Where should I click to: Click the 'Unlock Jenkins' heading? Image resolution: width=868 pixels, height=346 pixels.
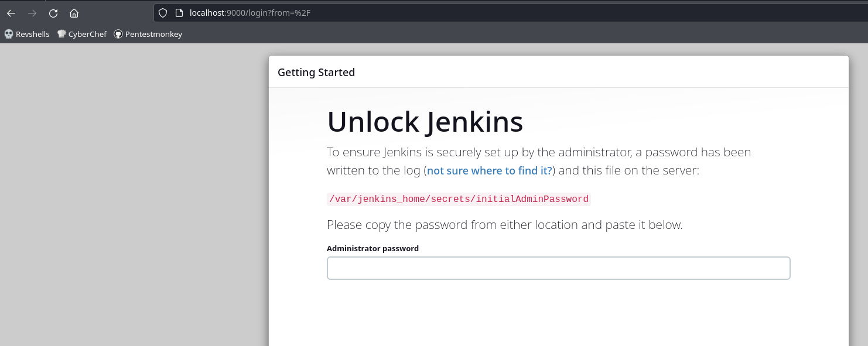tap(425, 122)
